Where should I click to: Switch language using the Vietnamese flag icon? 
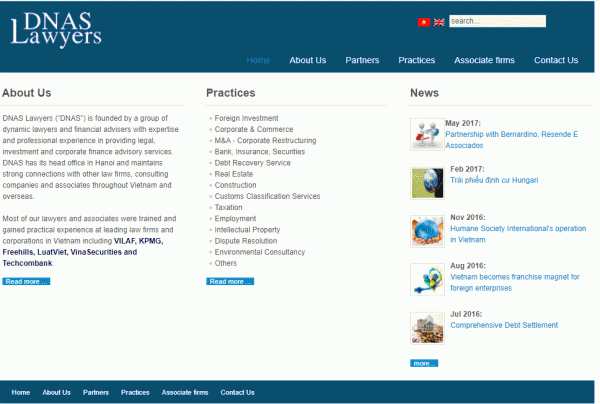point(424,22)
